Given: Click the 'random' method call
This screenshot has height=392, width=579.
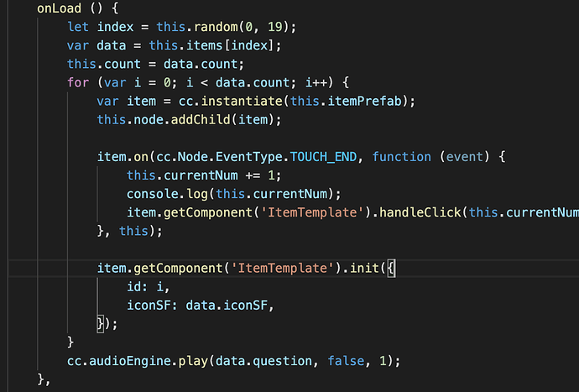Looking at the screenshot, I should pyautogui.click(x=216, y=27).
